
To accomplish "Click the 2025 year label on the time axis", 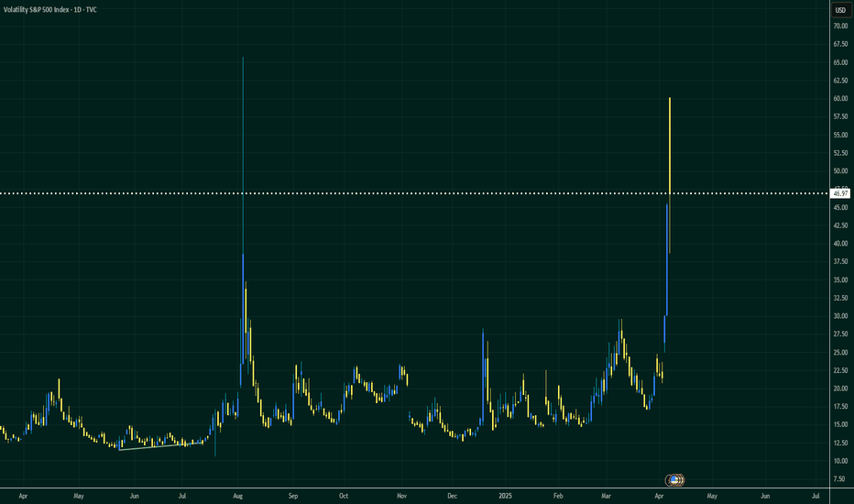I will point(506,496).
